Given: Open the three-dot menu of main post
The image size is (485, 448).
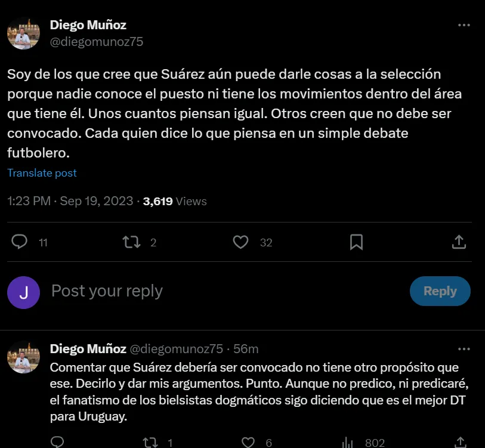Looking at the screenshot, I should coord(464,25).
